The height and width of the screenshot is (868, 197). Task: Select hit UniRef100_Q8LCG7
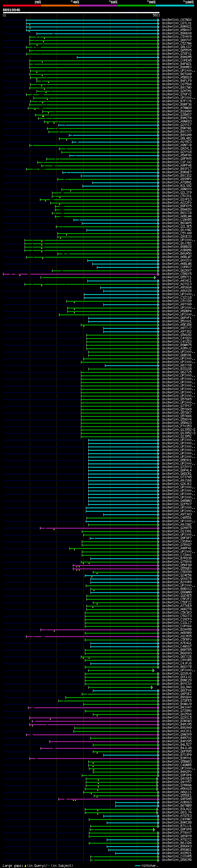pos(176,47)
